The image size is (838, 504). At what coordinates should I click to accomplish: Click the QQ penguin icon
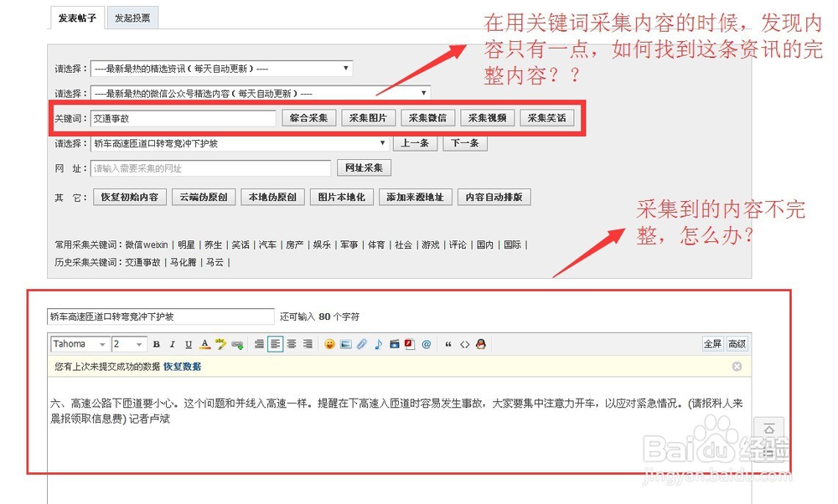(480, 344)
